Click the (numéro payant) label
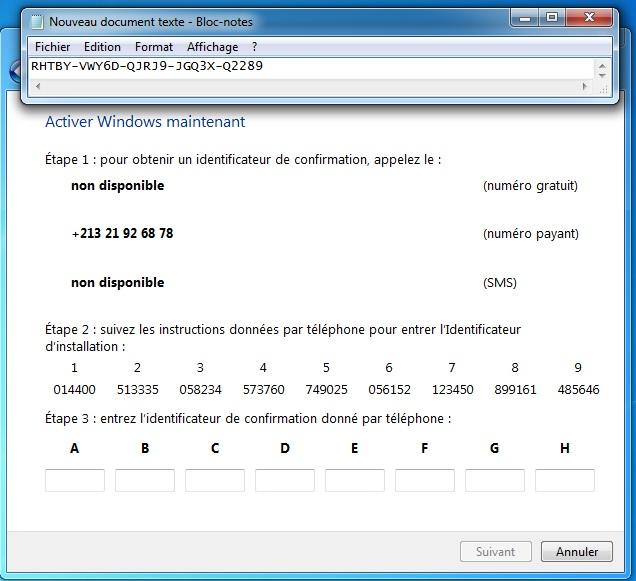This screenshot has height=581, width=636. 531,234
